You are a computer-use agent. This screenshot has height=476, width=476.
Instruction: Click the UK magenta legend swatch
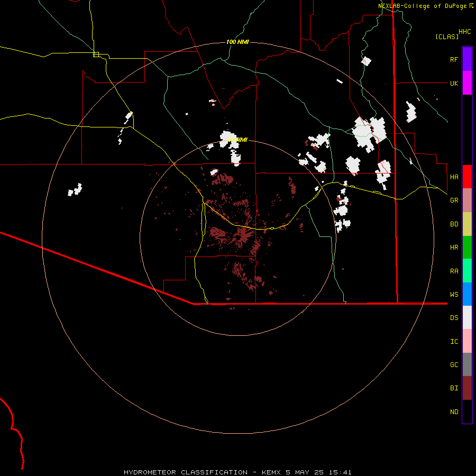click(x=467, y=83)
